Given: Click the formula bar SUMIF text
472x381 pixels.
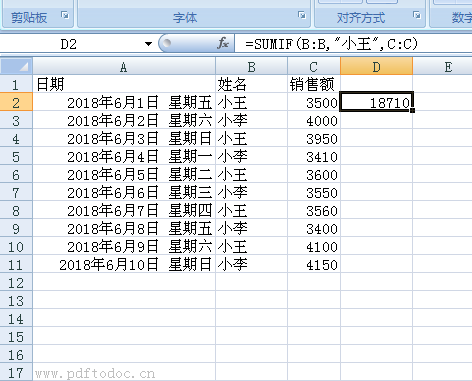Looking at the screenshot, I should pyautogui.click(x=331, y=44).
